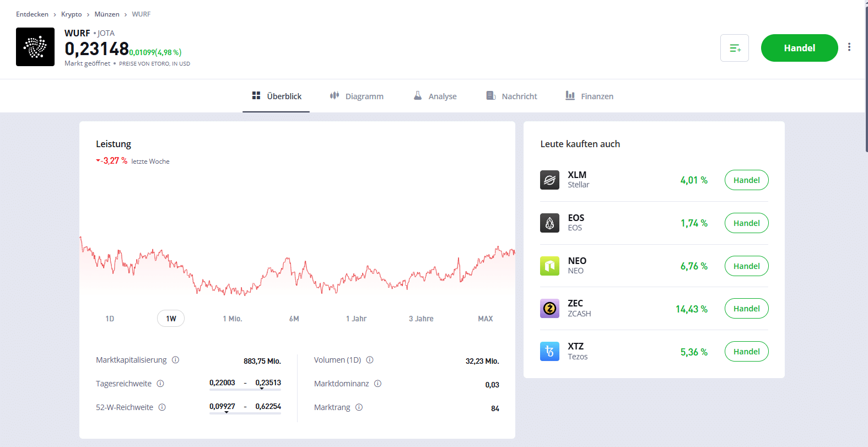Click Handel button for XTZ
Screen dimensions: 868x447
(x=746, y=351)
